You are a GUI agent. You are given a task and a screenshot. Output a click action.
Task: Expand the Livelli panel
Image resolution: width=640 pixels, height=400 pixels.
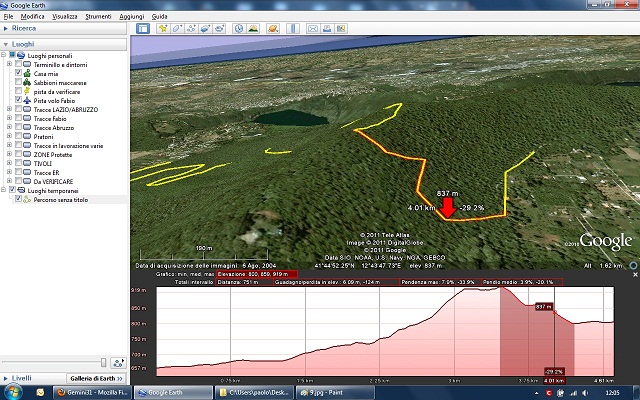click(x=6, y=378)
